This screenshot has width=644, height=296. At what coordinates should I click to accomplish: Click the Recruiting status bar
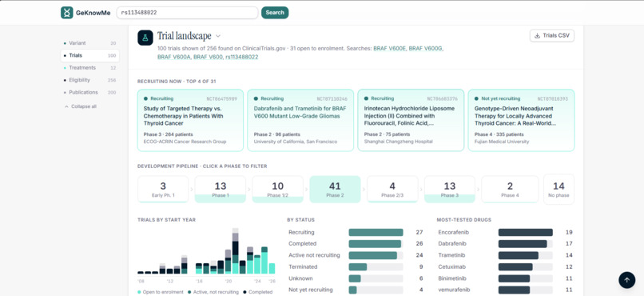click(376, 232)
